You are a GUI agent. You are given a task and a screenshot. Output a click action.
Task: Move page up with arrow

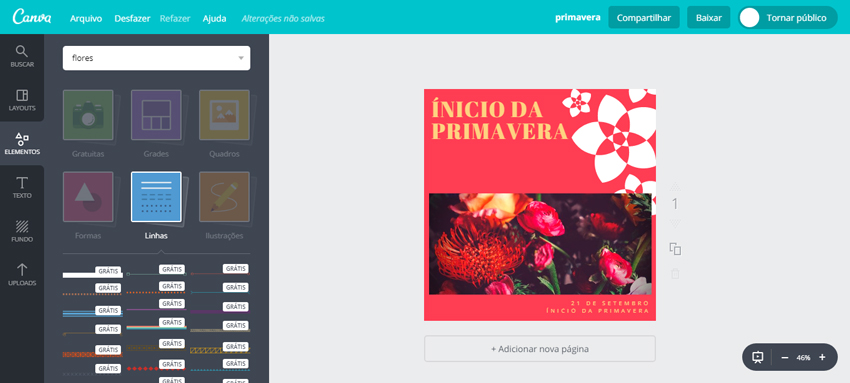675,187
